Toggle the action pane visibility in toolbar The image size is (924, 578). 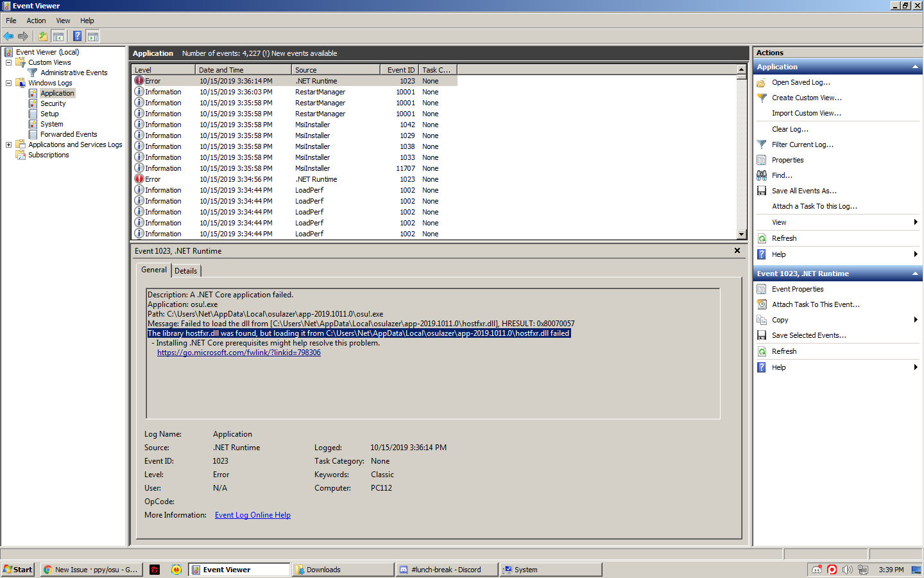pyautogui.click(x=93, y=35)
